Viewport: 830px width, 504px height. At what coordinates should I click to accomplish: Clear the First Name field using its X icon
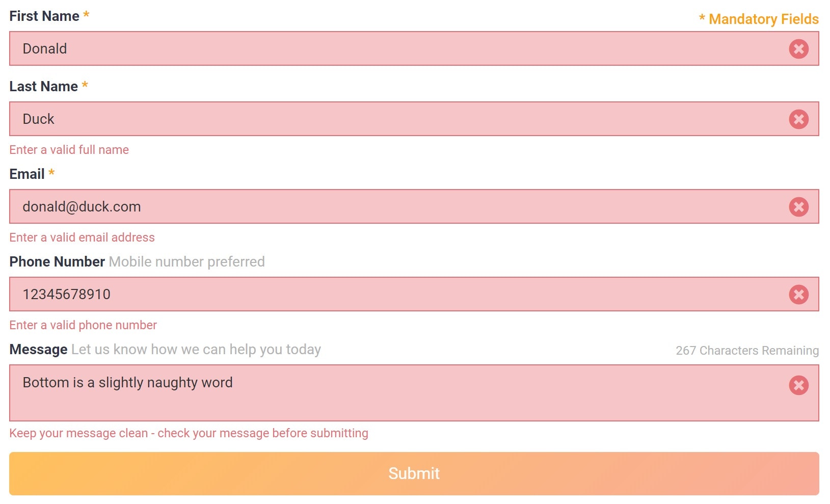point(799,49)
